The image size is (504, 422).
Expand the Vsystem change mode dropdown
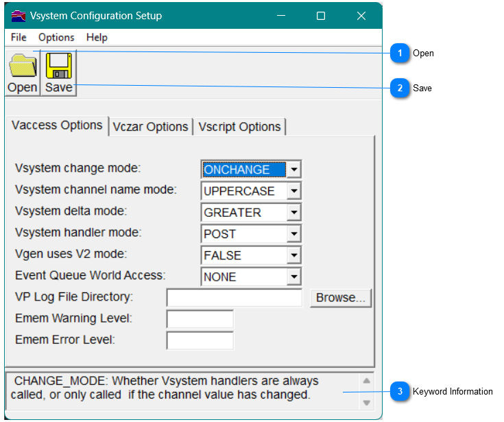pyautogui.click(x=293, y=169)
